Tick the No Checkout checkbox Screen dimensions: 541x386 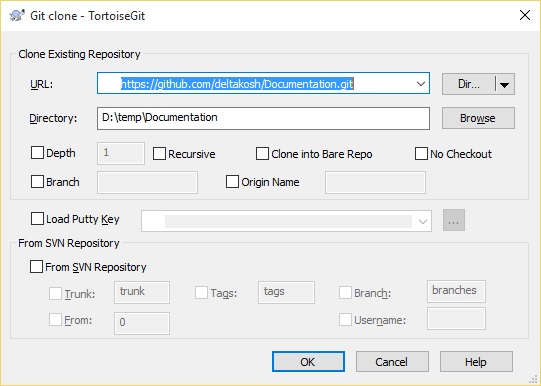coord(421,154)
